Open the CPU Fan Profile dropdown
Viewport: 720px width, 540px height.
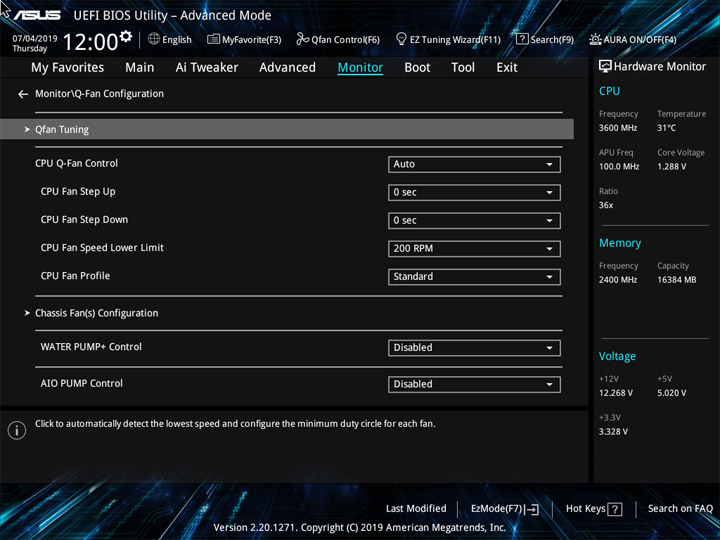pos(474,277)
